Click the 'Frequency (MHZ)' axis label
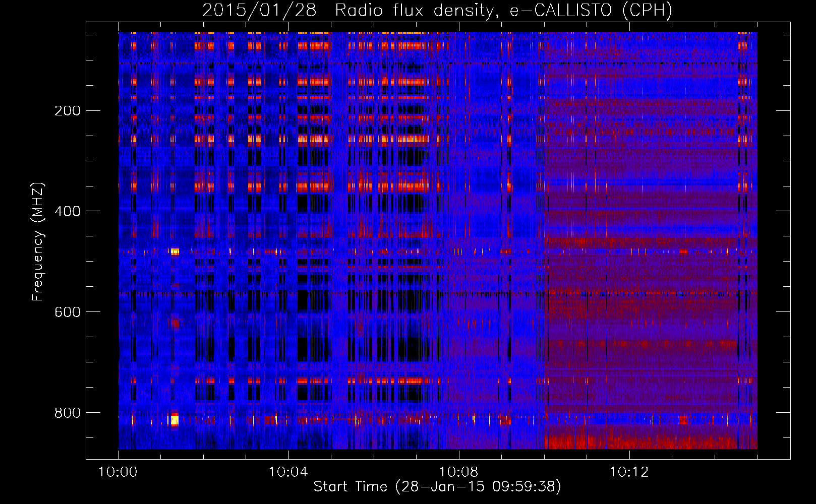The image size is (816, 504). pos(38,242)
